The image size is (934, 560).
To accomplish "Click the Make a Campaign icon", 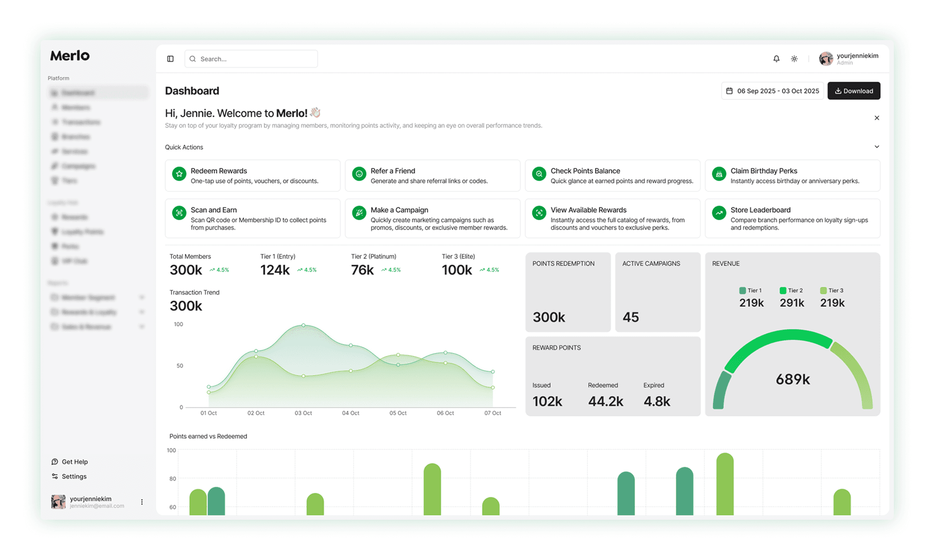I will (359, 213).
